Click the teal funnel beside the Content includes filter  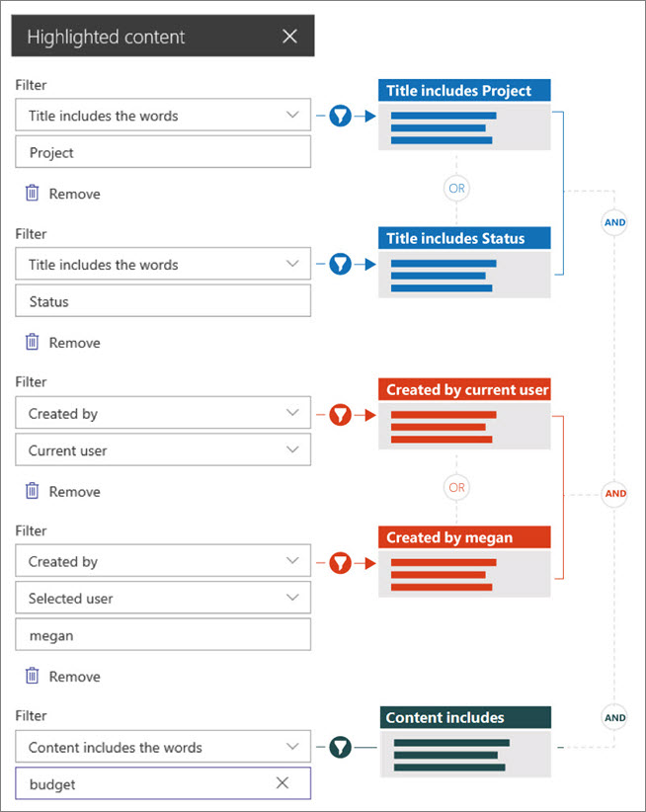point(341,747)
